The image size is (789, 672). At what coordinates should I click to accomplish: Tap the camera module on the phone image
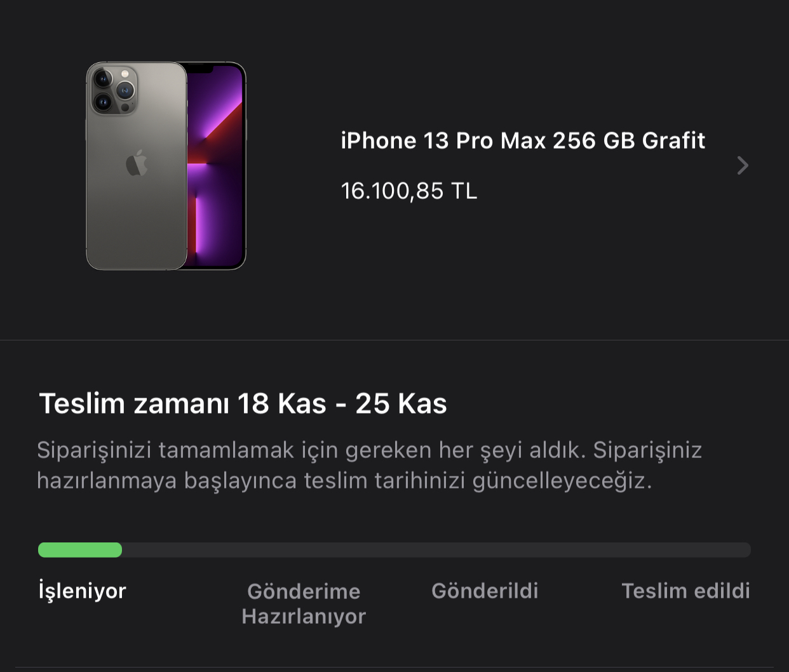114,89
